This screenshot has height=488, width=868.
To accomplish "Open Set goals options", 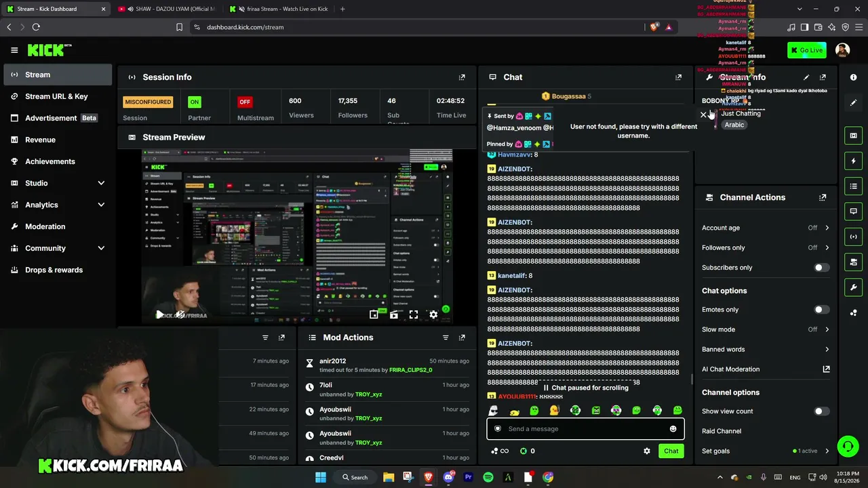I will [766, 451].
